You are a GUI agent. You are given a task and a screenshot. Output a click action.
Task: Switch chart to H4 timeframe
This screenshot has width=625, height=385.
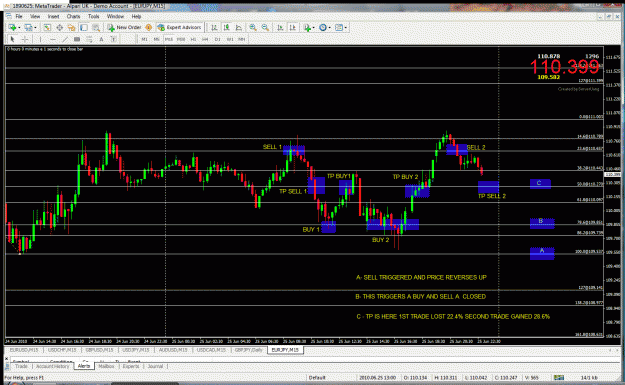click(205, 39)
